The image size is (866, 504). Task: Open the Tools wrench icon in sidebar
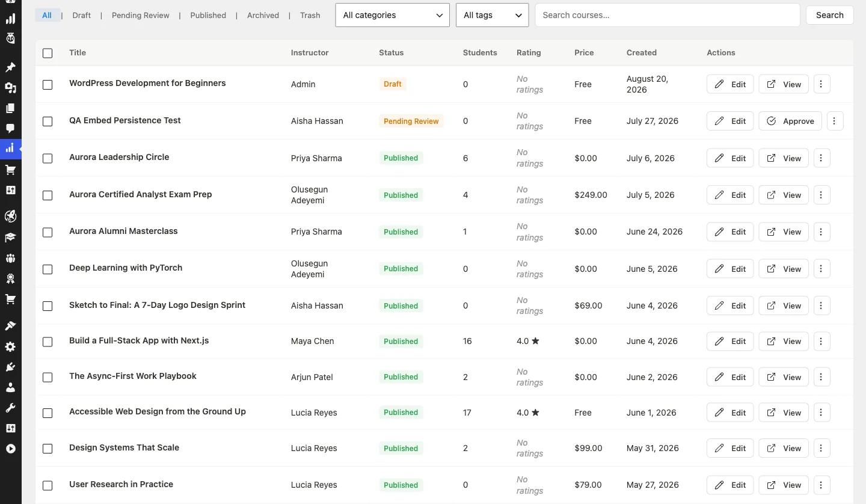tap(10, 408)
